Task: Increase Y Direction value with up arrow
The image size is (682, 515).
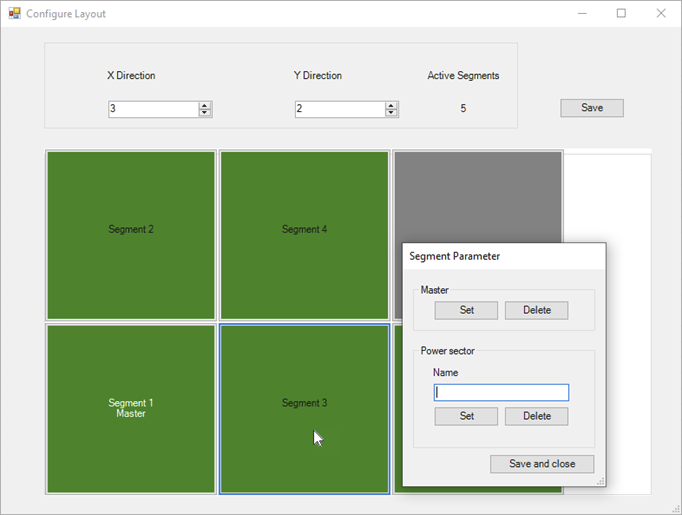Action: coord(391,106)
